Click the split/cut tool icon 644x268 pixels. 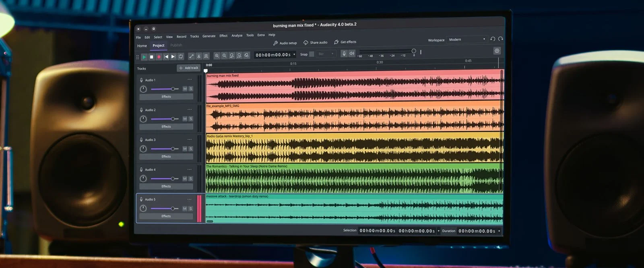pyautogui.click(x=199, y=56)
